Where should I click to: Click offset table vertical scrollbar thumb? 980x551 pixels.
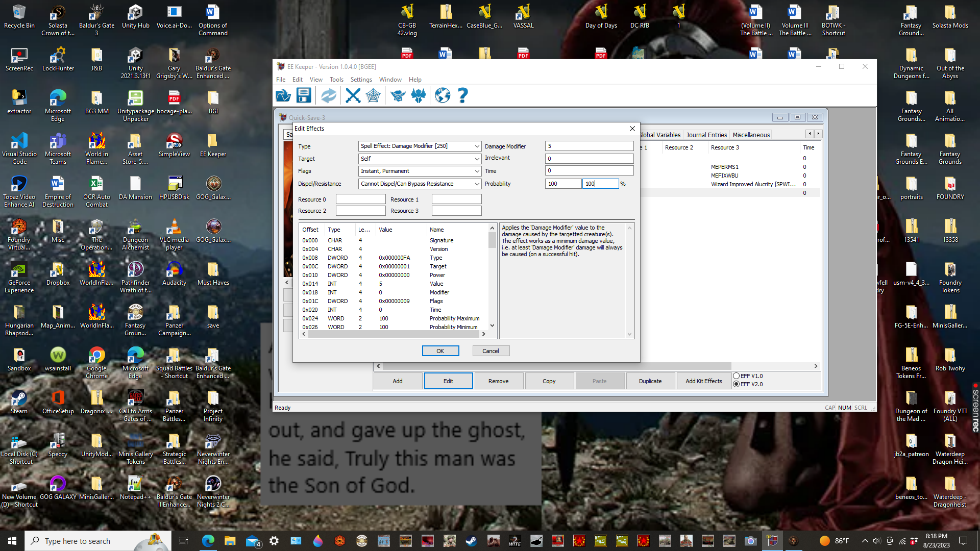[x=492, y=239]
